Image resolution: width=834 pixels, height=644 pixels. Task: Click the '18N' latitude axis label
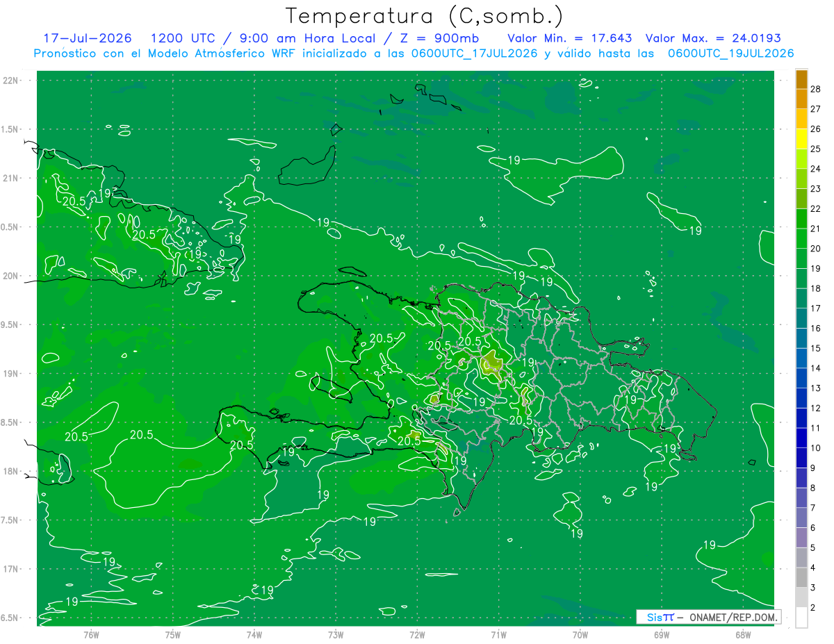click(x=11, y=471)
